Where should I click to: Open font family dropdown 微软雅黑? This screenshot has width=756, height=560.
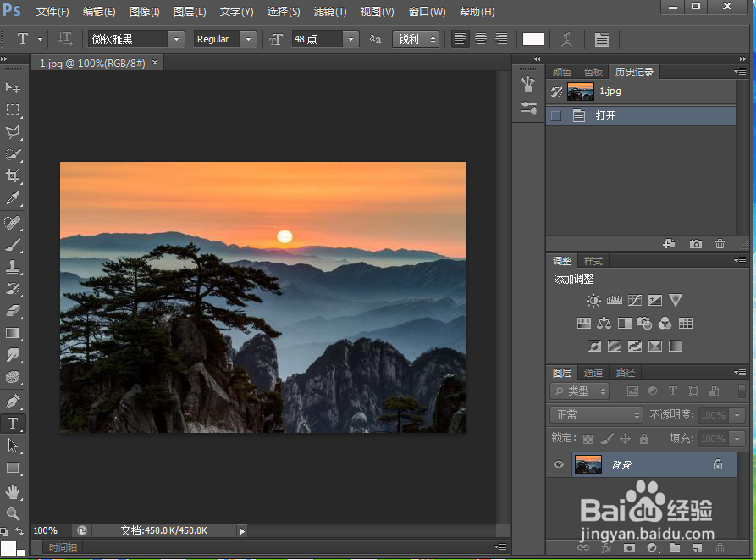click(x=176, y=39)
